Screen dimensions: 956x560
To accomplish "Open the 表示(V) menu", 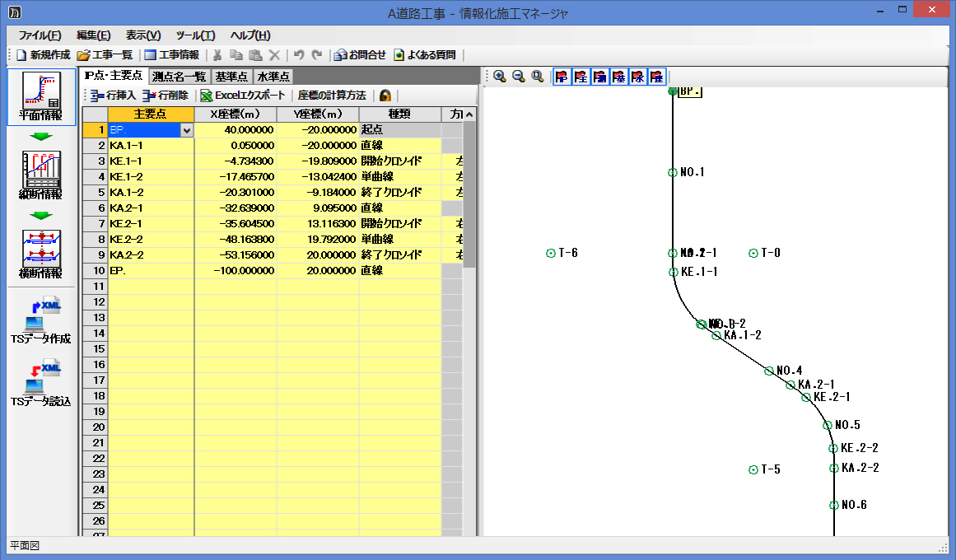I will [143, 35].
